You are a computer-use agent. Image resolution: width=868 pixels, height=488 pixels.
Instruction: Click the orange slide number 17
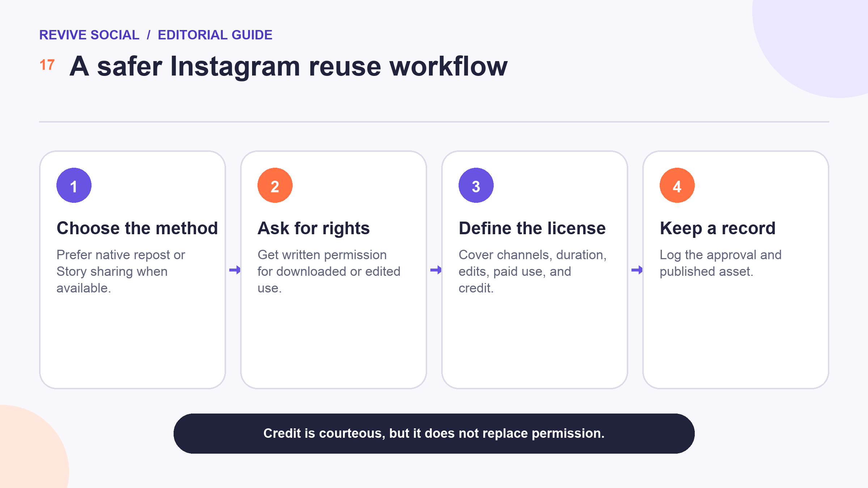(47, 65)
